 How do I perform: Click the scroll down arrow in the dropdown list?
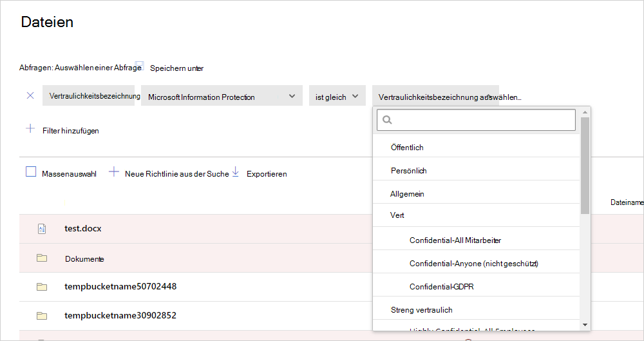coord(585,325)
